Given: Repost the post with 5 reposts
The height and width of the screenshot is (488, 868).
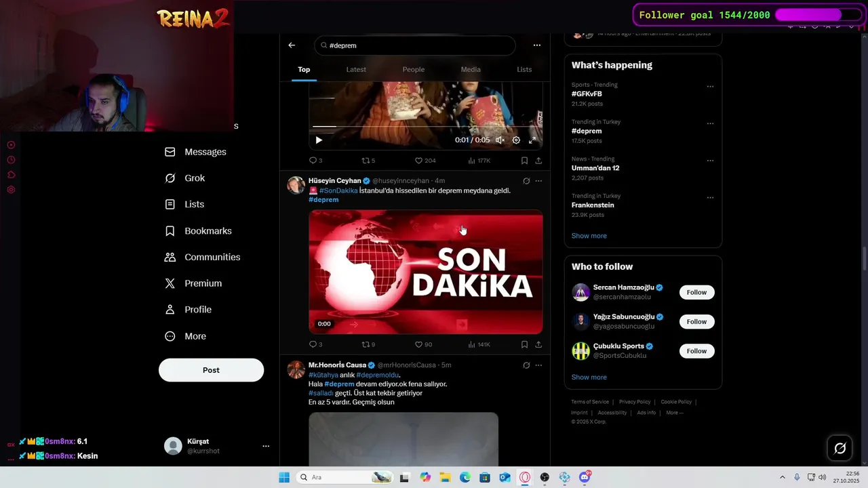Looking at the screenshot, I should pos(368,161).
